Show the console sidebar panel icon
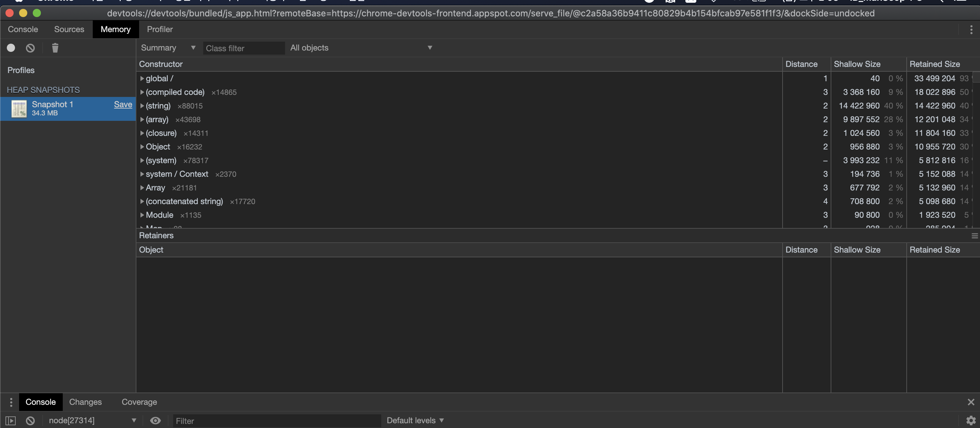 point(11,421)
